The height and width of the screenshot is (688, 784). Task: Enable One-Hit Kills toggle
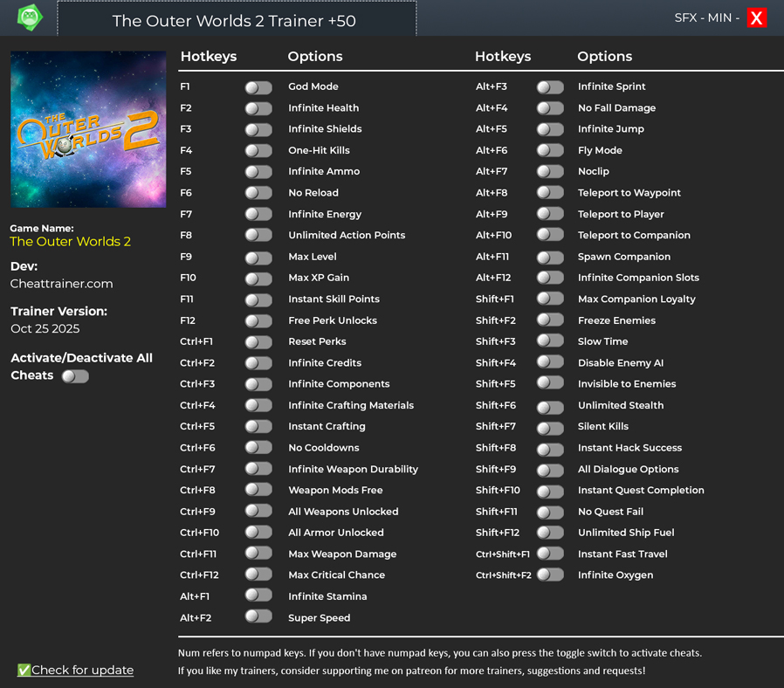[x=258, y=151]
